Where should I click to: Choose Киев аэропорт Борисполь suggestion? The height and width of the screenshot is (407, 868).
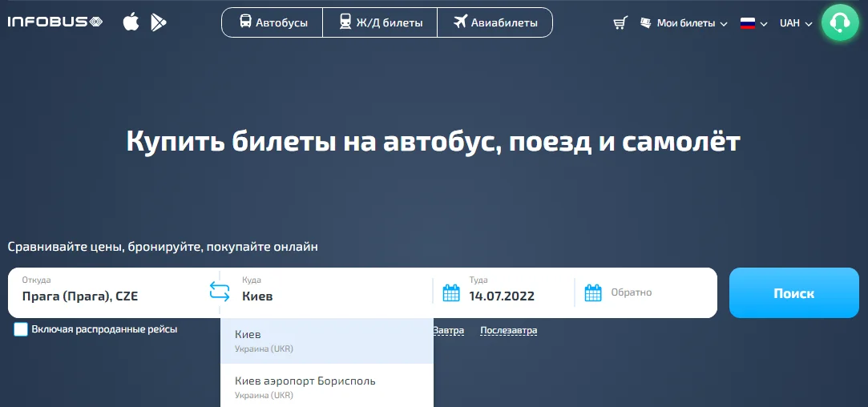coord(327,387)
